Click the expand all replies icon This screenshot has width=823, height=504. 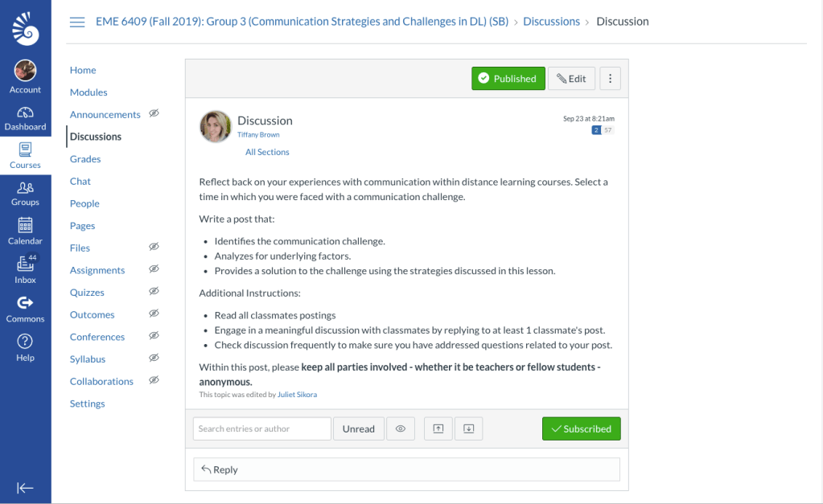pyautogui.click(x=468, y=428)
